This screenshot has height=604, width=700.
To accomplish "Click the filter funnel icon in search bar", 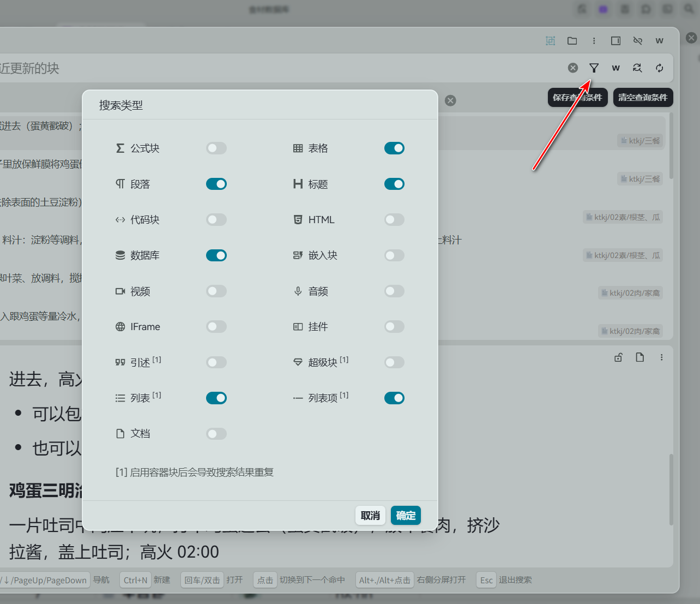I will click(594, 68).
